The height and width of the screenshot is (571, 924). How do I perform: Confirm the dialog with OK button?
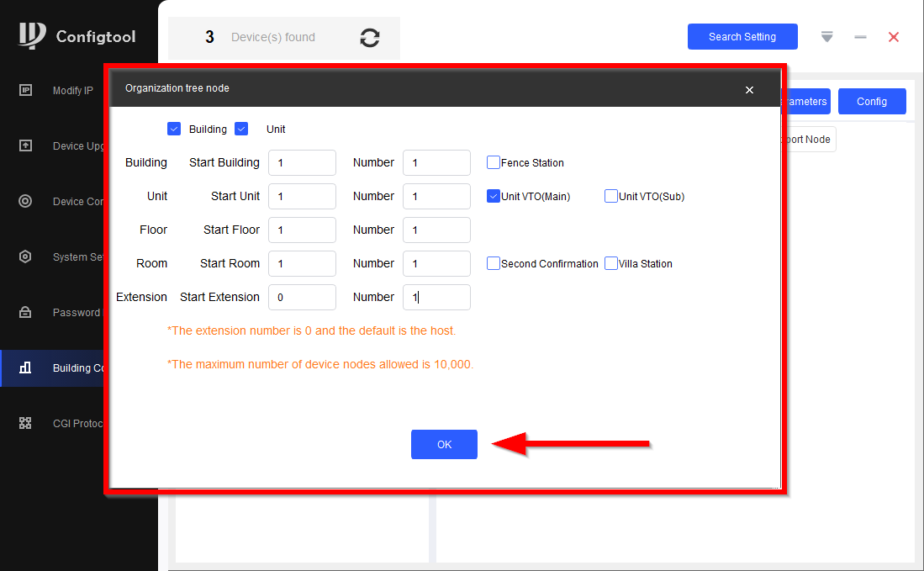tap(444, 444)
